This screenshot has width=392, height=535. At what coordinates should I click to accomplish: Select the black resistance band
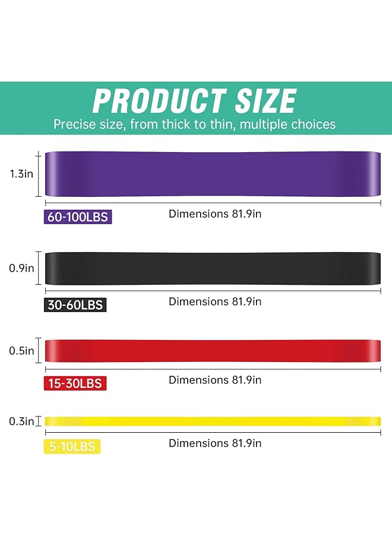click(x=213, y=268)
